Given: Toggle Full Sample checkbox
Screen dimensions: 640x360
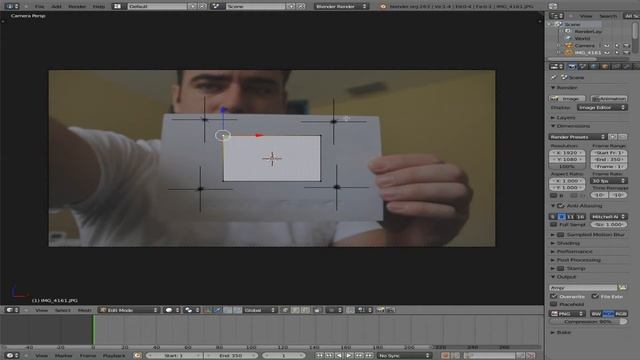Looking at the screenshot, I should pyautogui.click(x=554, y=224).
